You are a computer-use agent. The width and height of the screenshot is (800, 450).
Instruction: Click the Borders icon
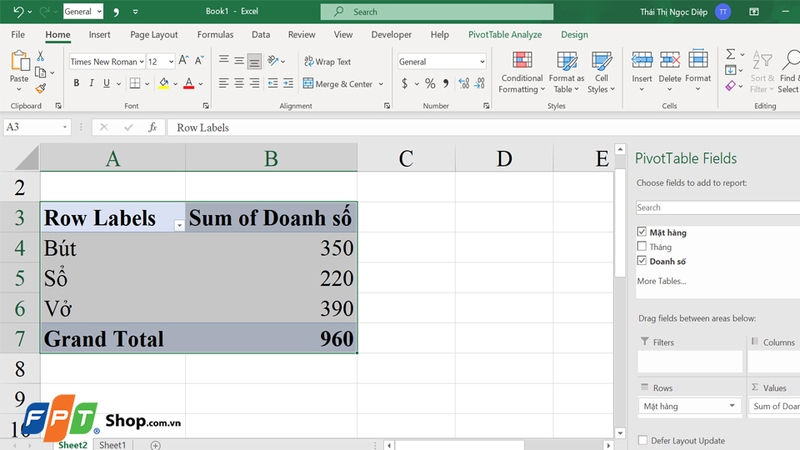point(135,83)
